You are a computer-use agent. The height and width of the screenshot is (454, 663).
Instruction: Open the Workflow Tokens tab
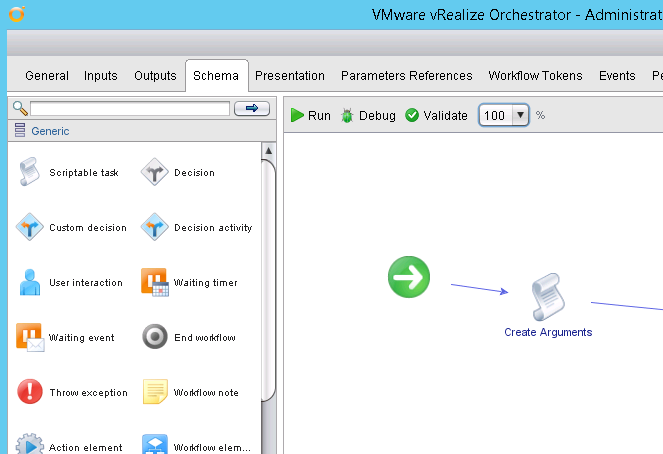[x=535, y=76]
